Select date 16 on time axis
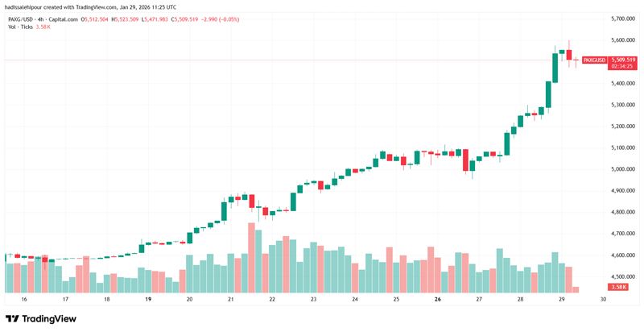644x332 pixels. [24, 300]
